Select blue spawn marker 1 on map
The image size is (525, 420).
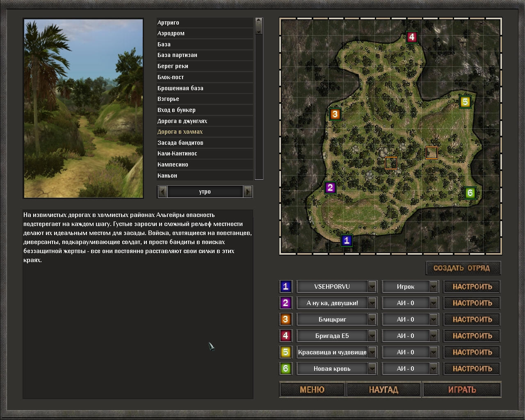pyautogui.click(x=347, y=240)
